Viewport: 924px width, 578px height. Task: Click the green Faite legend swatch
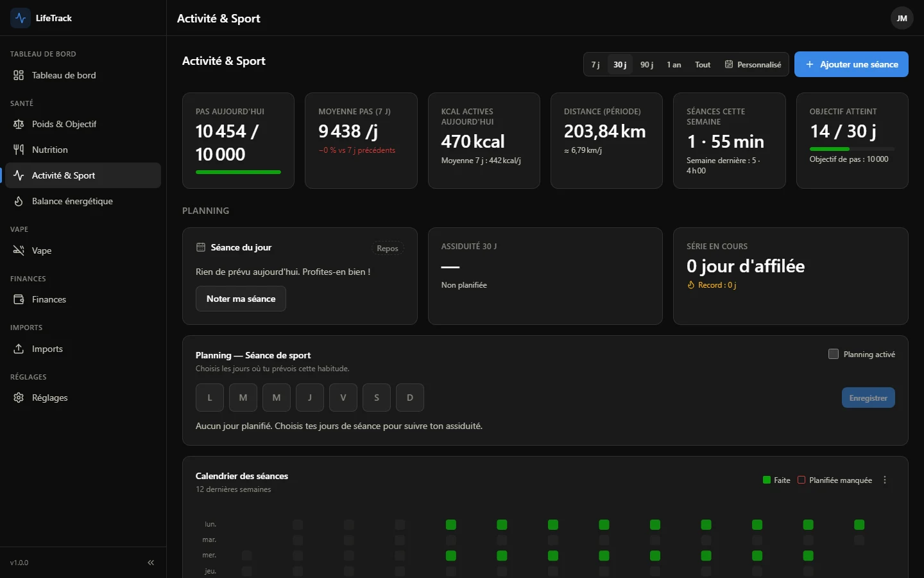766,480
